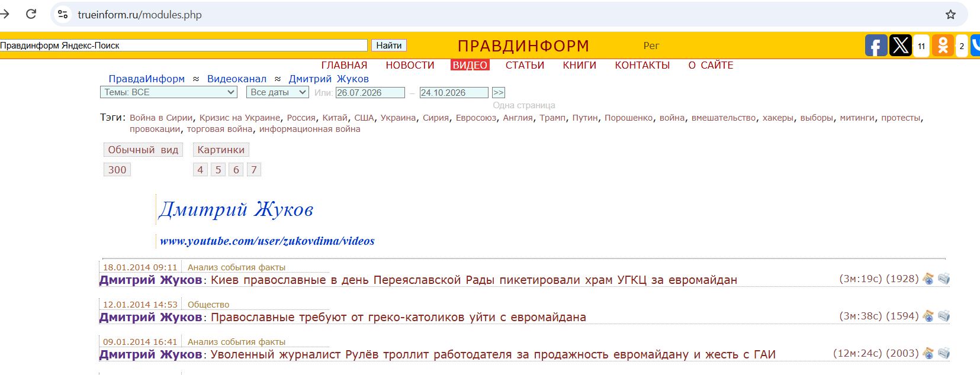980x375 pixels.
Task: Click the '>>' date range submit button
Action: click(499, 92)
